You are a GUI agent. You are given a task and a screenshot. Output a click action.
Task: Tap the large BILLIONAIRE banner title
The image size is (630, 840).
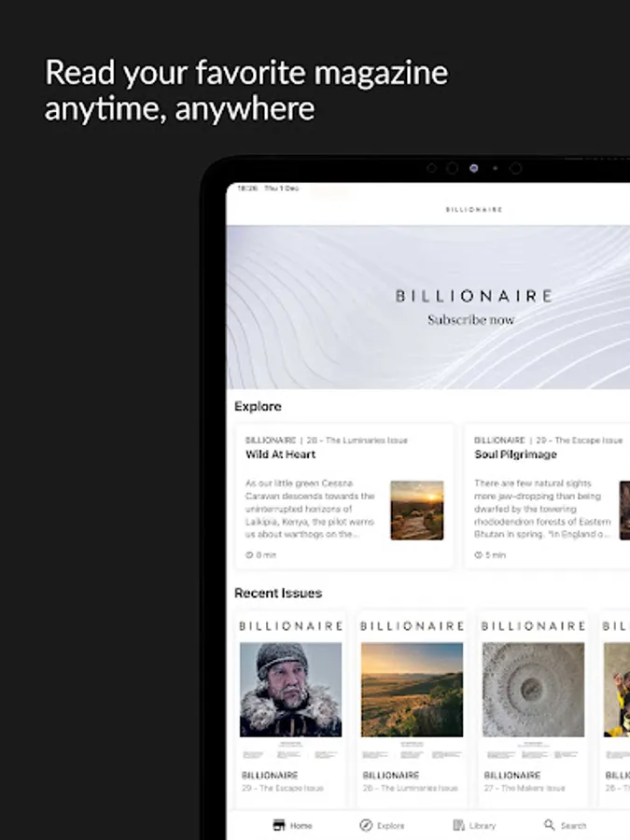click(473, 296)
